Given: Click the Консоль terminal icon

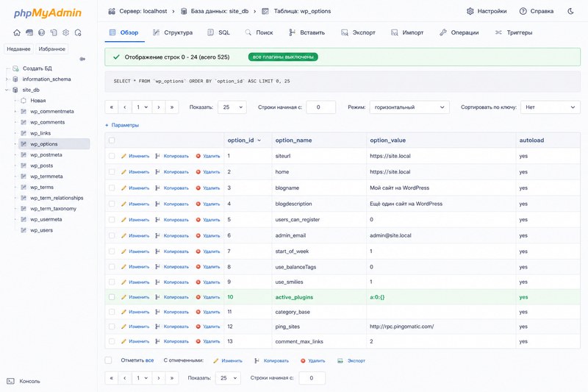Looking at the screenshot, I should [10, 381].
